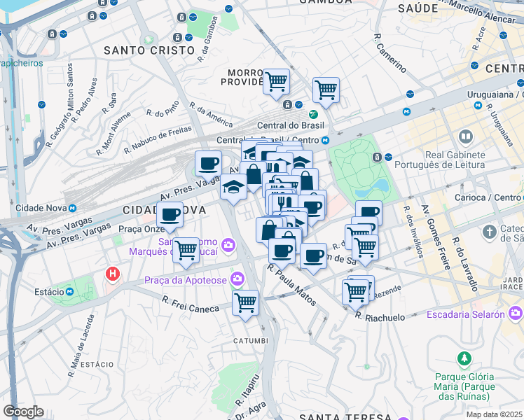Click the Uruguaiana metro station icon
Viewport: 524px width, 420px height.
pos(478,106)
